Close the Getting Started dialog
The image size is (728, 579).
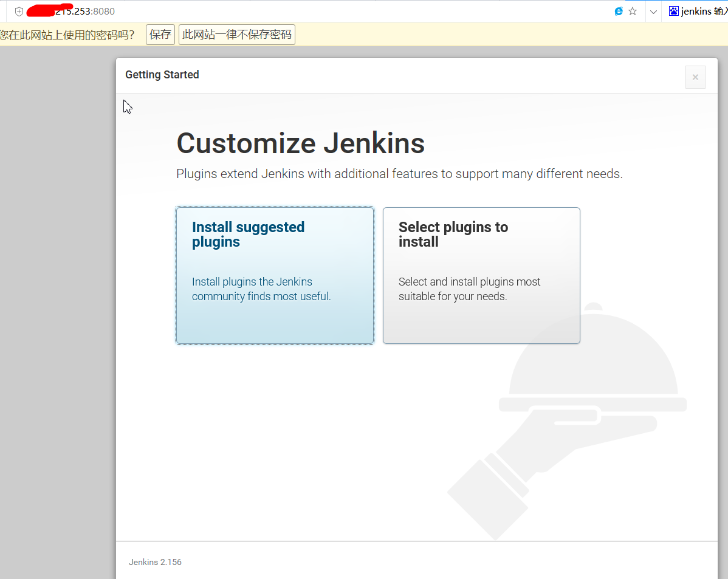tap(695, 77)
